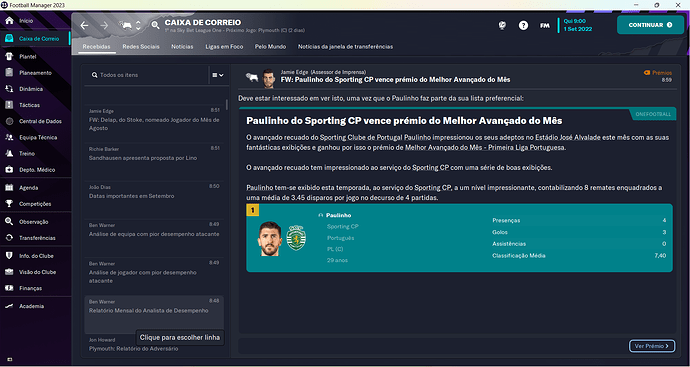Open the help question mark icon

click(523, 26)
